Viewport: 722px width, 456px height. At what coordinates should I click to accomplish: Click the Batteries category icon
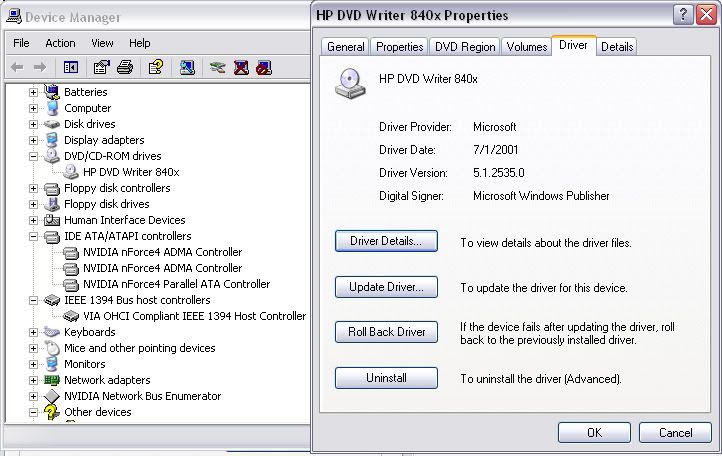pyautogui.click(x=52, y=92)
